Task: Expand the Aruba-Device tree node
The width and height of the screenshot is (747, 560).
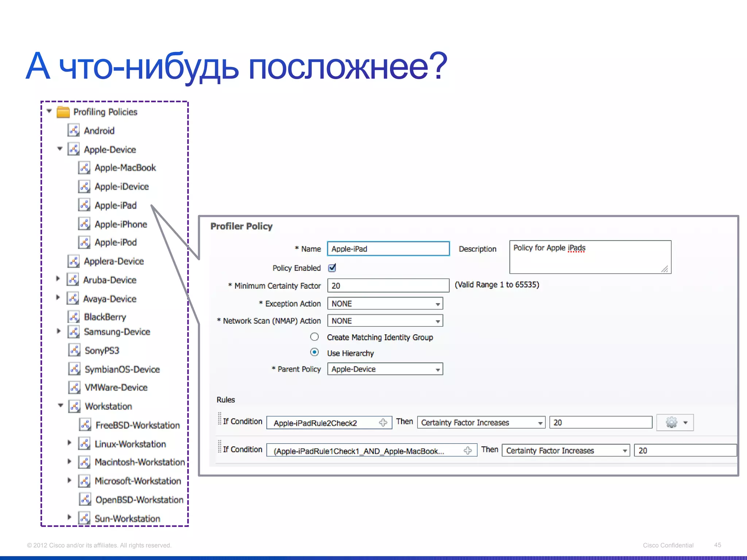Action: pos(58,279)
